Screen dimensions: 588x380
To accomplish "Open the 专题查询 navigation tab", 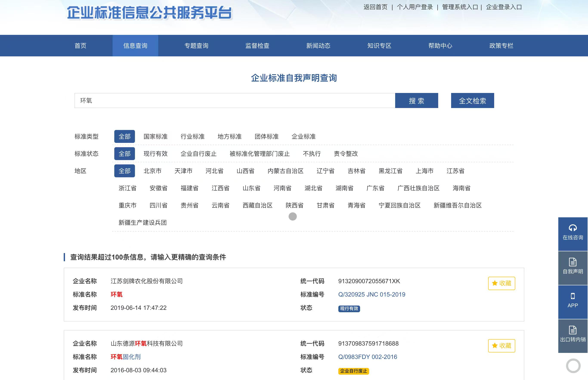I will 197,46.
